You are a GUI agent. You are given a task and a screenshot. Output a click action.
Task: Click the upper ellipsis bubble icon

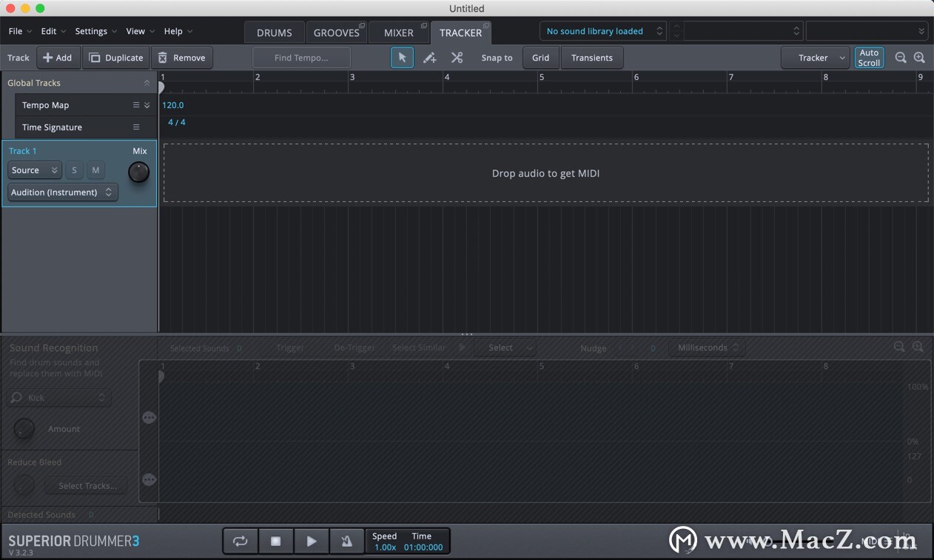149,418
